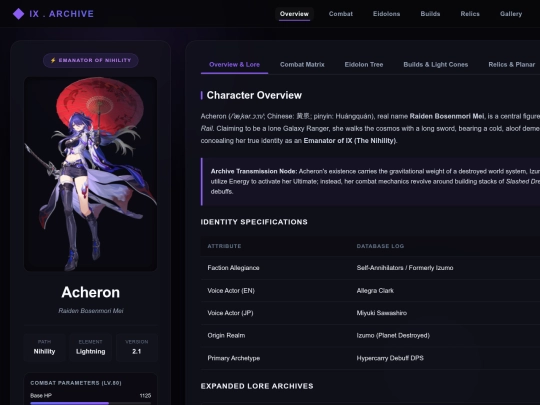Click the Character Overview heading
This screenshot has width=540, height=405.
pos(254,95)
